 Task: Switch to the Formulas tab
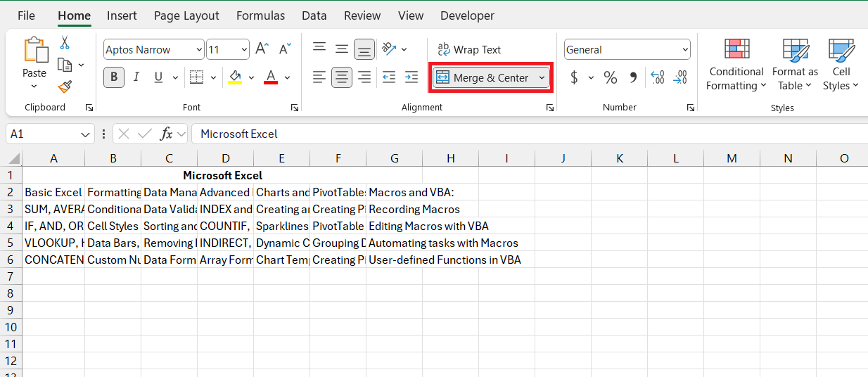point(260,15)
